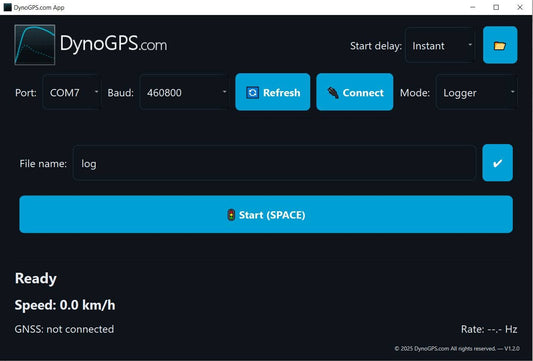Click the DynoGPS power curve logo
This screenshot has width=533, height=361.
(x=35, y=45)
